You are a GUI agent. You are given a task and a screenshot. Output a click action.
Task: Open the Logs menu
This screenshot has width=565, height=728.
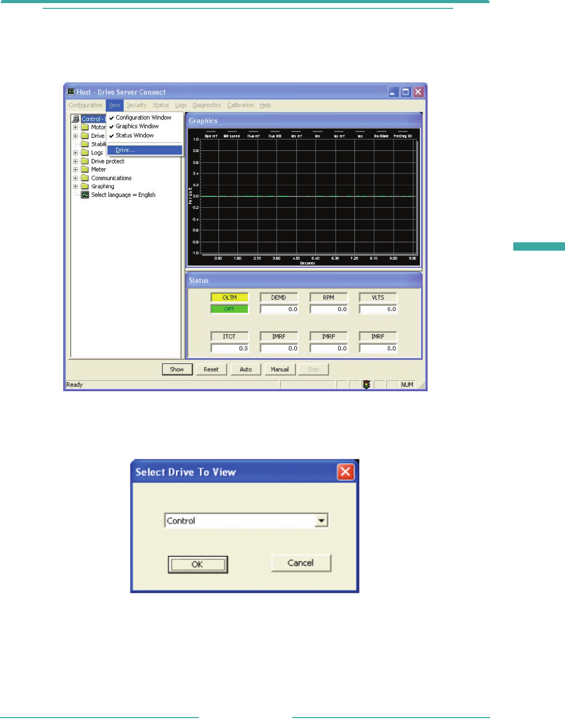point(181,105)
